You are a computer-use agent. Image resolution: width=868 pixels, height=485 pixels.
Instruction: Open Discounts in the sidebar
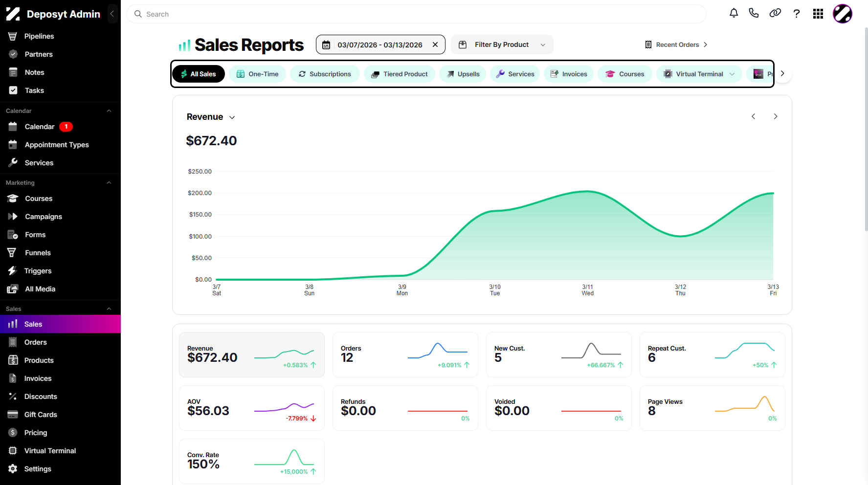60,397
